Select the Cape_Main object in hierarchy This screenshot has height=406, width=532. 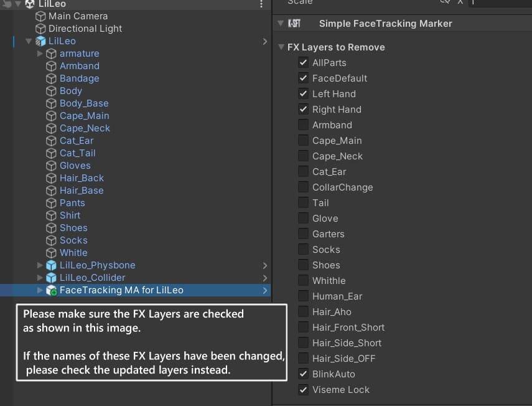click(84, 116)
